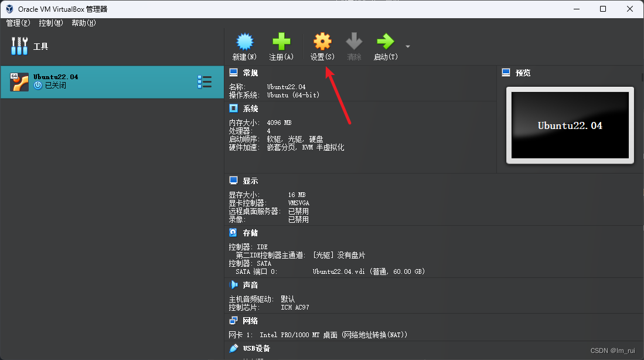Click the powered-off status icon beside 已关闭
The height and width of the screenshot is (360, 644).
tap(38, 86)
